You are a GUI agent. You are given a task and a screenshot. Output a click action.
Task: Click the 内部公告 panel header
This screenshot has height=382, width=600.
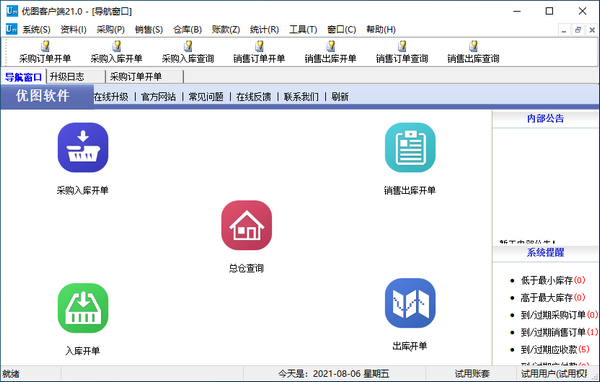(545, 119)
